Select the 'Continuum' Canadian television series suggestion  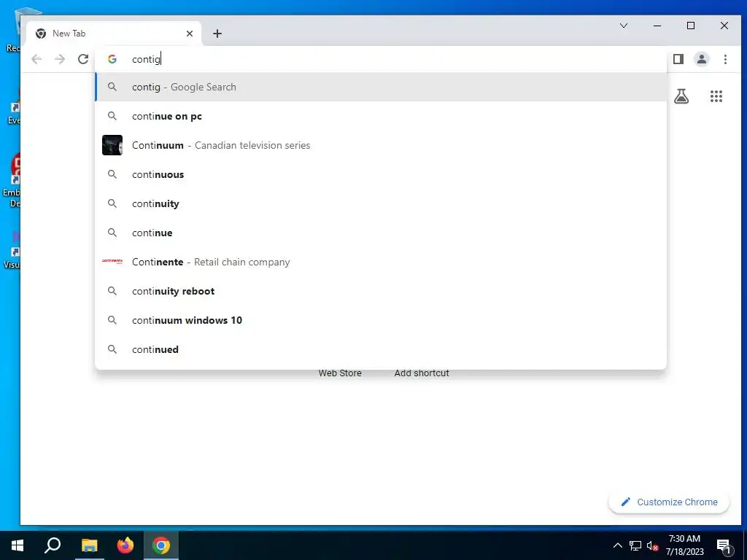[x=381, y=145]
